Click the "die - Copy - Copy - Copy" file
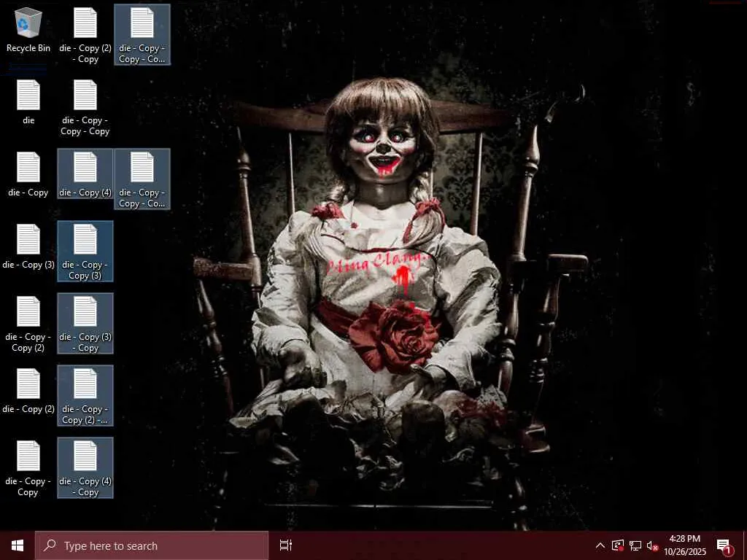Viewport: 747px width, 560px height. (x=85, y=108)
